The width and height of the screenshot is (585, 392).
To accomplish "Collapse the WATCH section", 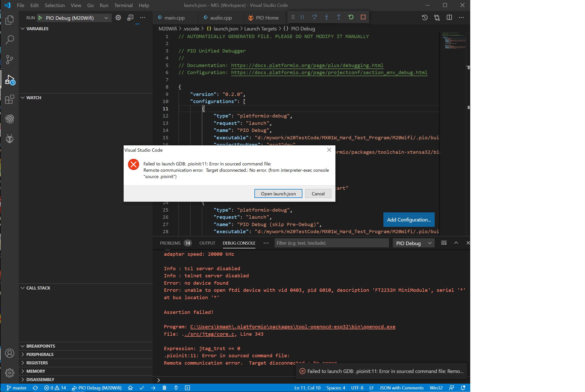I will pos(34,98).
